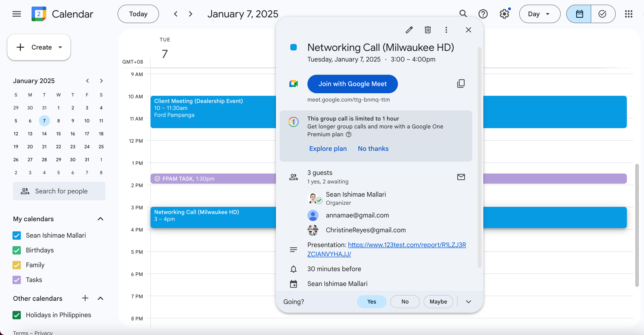
Task: Open the Networking Call event block
Action: pos(213,217)
